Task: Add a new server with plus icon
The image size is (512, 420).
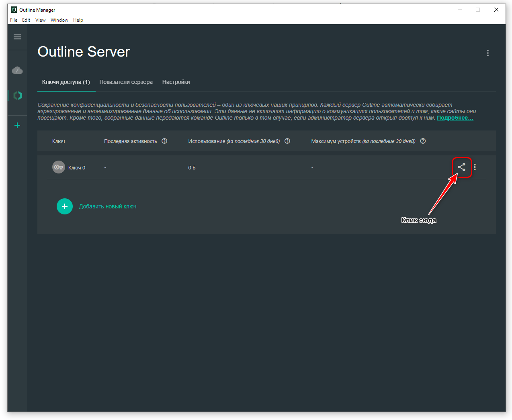Action: (17, 125)
